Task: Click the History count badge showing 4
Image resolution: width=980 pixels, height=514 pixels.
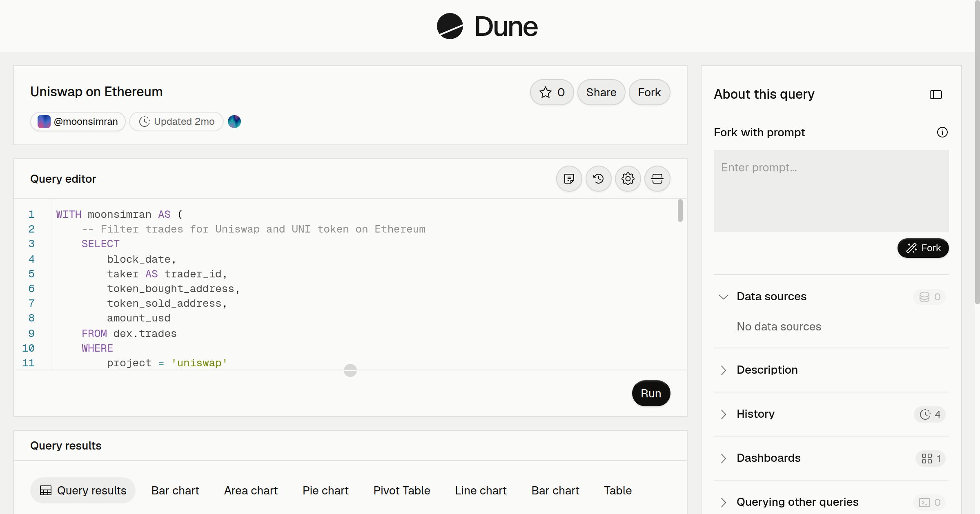Action: pos(930,414)
